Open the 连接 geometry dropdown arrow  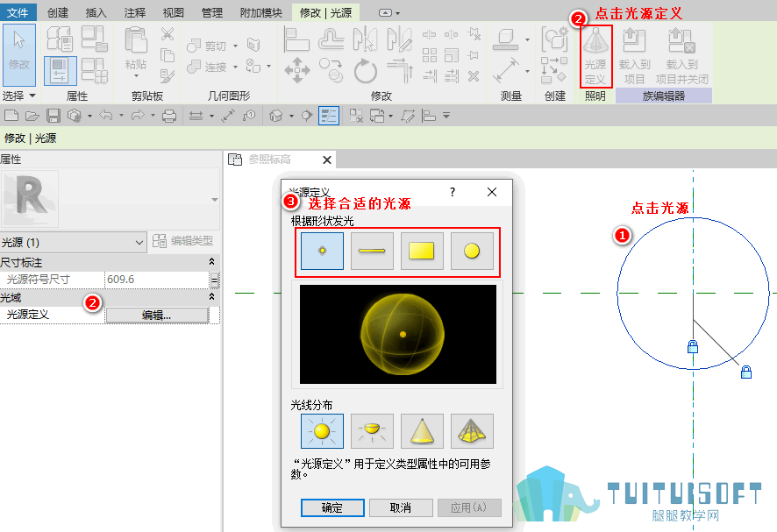pyautogui.click(x=235, y=67)
